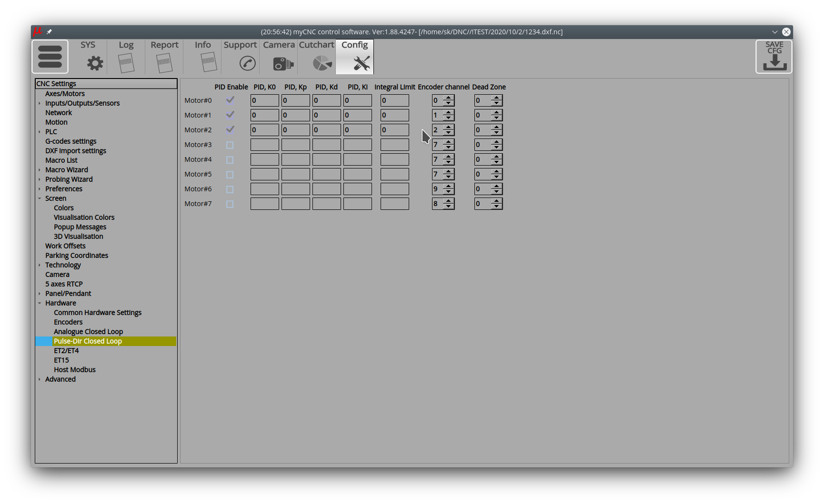This screenshot has height=504, width=824.
Task: Open the Report page icon
Action: coord(164,63)
